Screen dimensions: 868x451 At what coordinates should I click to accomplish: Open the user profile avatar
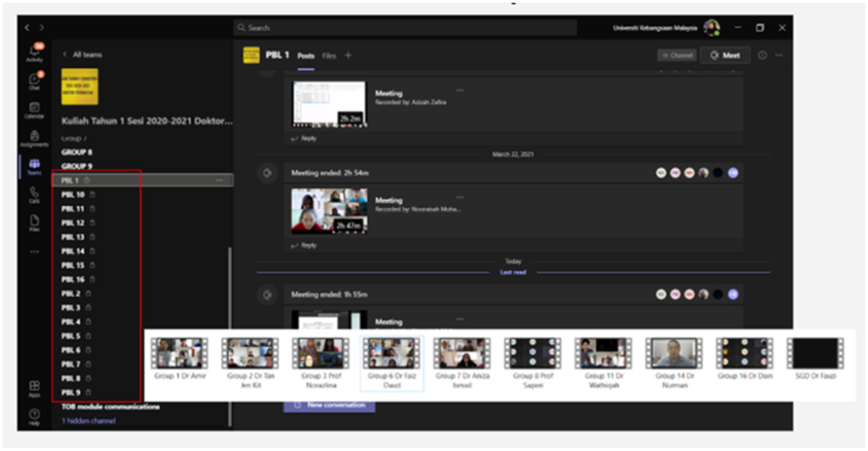[x=711, y=28]
